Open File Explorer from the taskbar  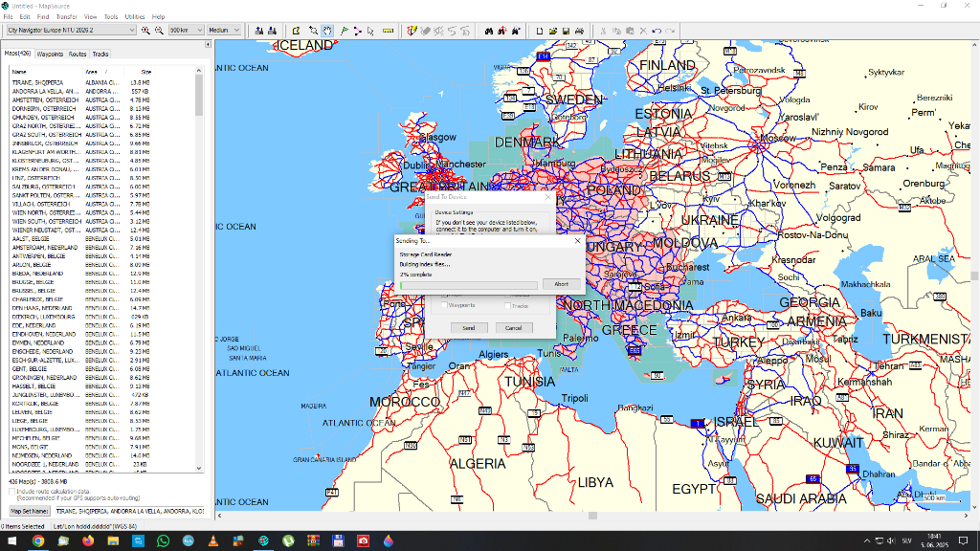pyautogui.click(x=113, y=541)
